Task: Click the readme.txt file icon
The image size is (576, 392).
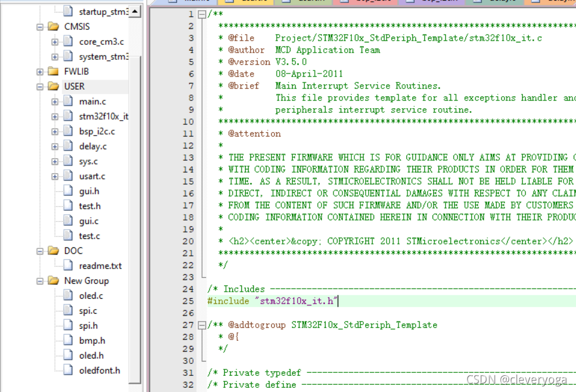Action: coord(68,265)
